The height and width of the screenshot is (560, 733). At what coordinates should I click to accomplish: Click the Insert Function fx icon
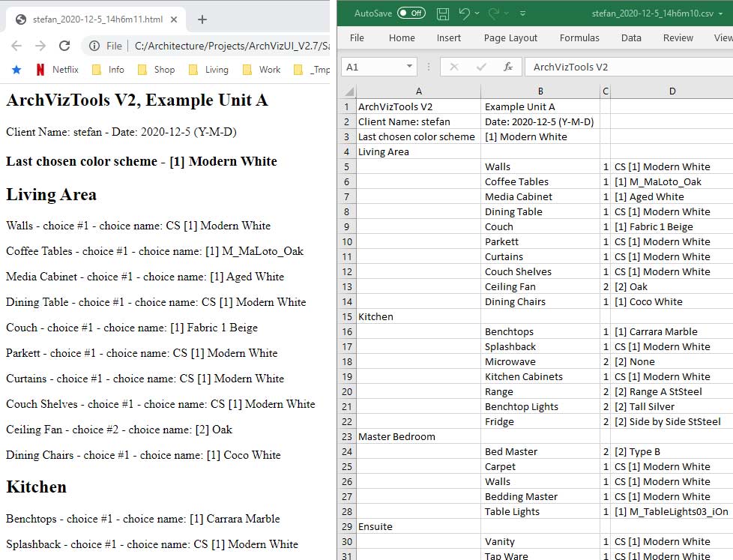point(508,67)
